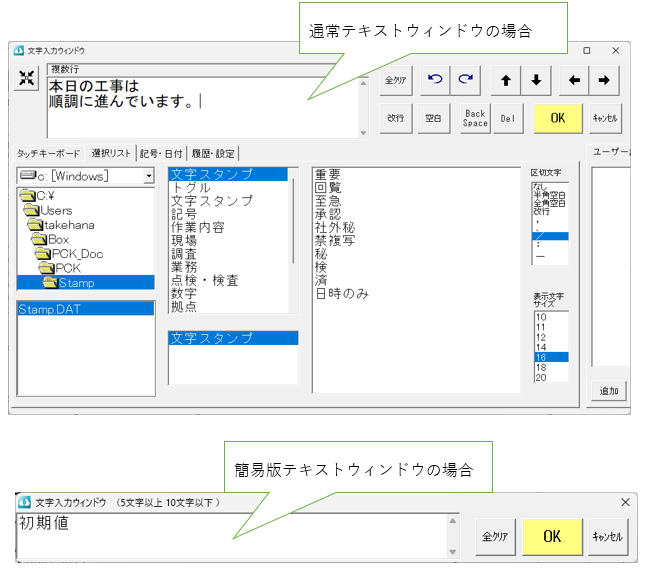Viewport: 646px width, 572px height.
Task: Click the collapse/expand arrows icon at top-left
Action: [26, 81]
